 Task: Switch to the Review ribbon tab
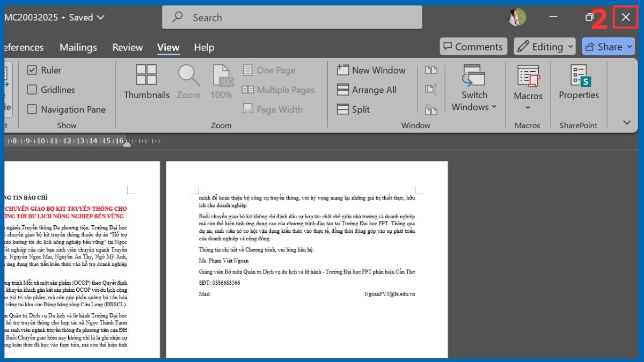[x=127, y=47]
